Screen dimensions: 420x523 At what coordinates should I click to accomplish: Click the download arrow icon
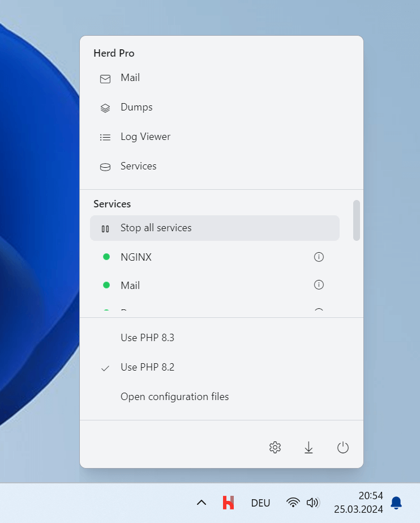308,448
